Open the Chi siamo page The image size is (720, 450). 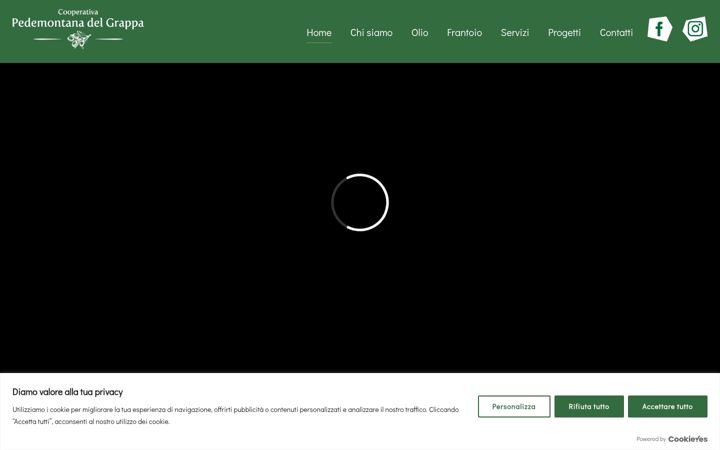[x=371, y=33]
